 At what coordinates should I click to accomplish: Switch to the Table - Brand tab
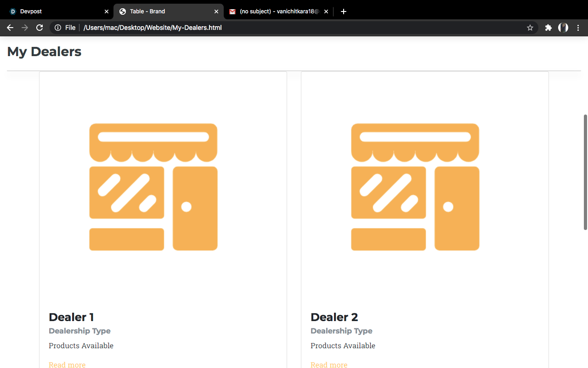coord(161,11)
